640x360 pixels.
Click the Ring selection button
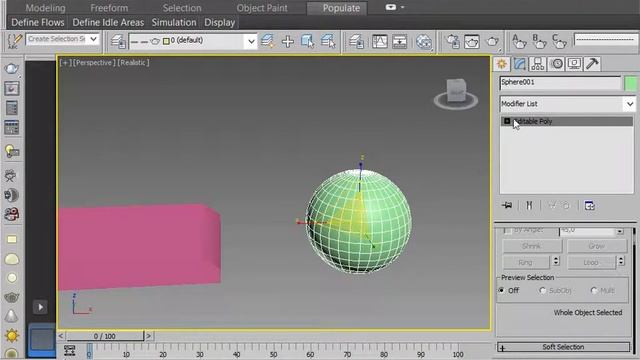pyautogui.click(x=526, y=262)
